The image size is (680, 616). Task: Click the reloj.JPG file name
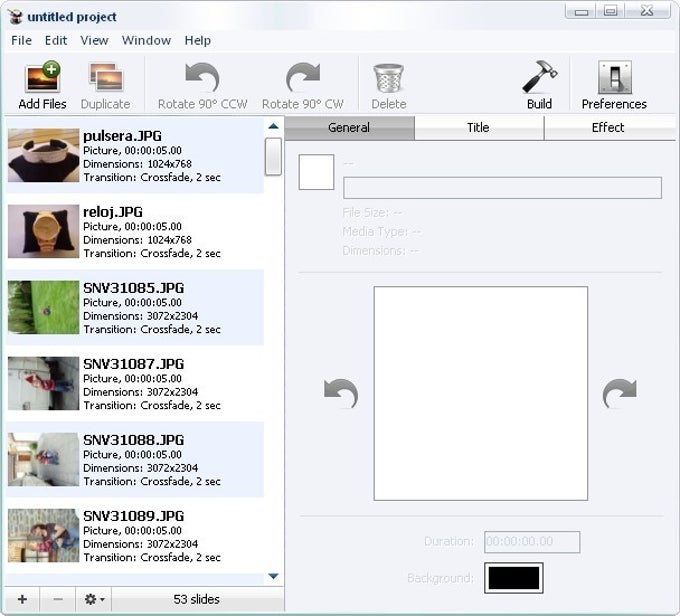(x=113, y=212)
